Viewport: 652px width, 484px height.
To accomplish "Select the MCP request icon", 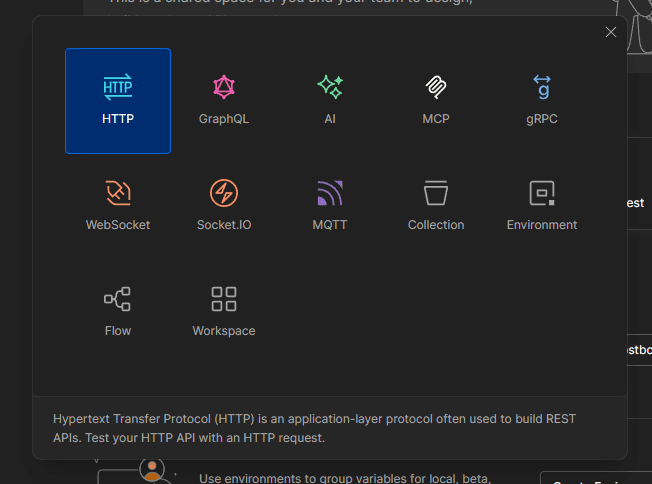I will [x=436, y=87].
